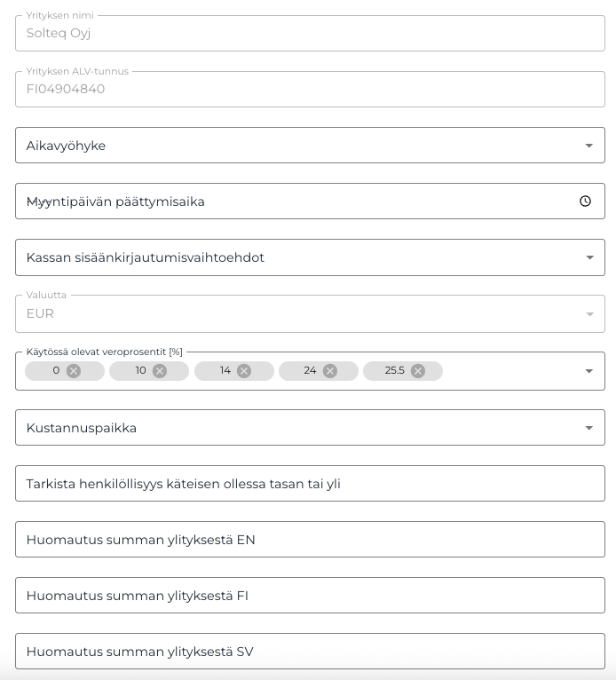Click the Valuutta EUR dropdown arrow
This screenshot has height=680, width=616.
(588, 314)
